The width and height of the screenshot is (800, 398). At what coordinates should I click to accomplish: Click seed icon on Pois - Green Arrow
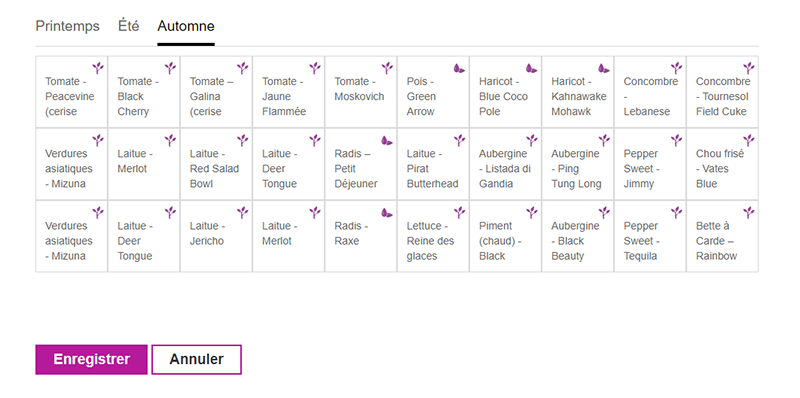459,68
